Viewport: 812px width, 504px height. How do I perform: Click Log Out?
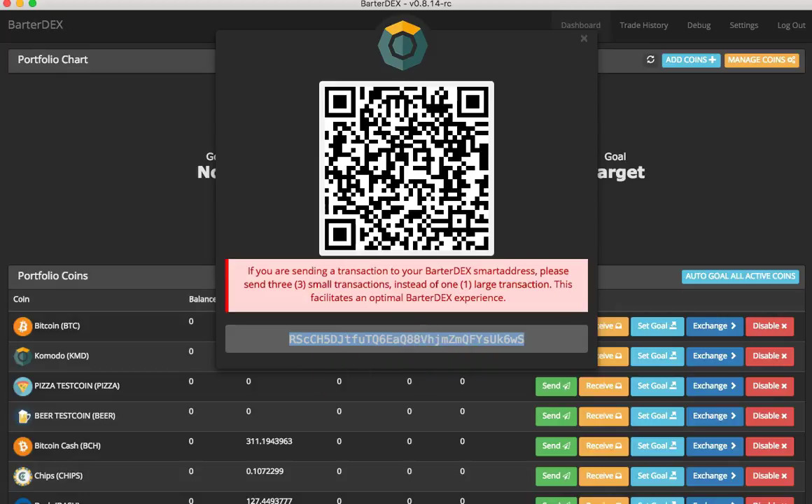pyautogui.click(x=791, y=25)
